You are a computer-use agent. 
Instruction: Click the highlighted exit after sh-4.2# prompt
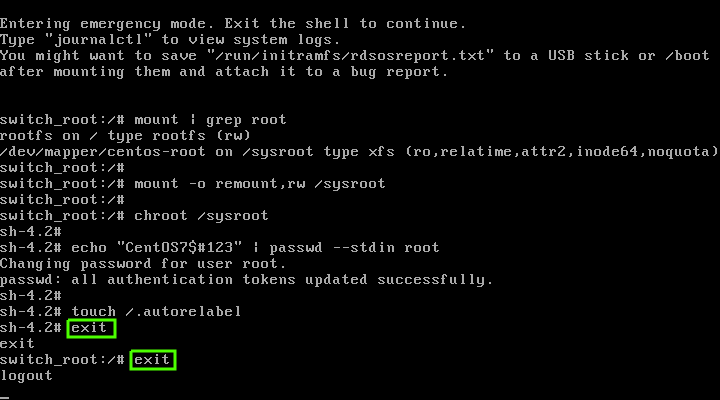click(91, 328)
